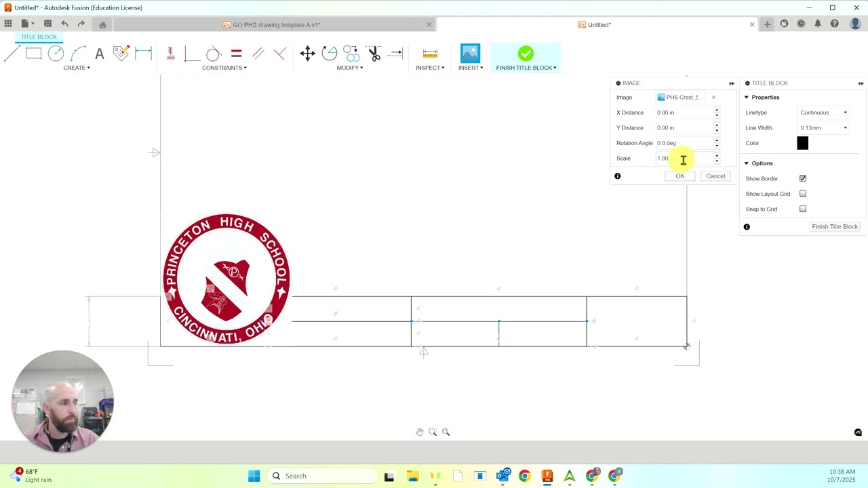Click Cancel in the Image dialog
This screenshot has width=868, height=488.
[x=715, y=176]
